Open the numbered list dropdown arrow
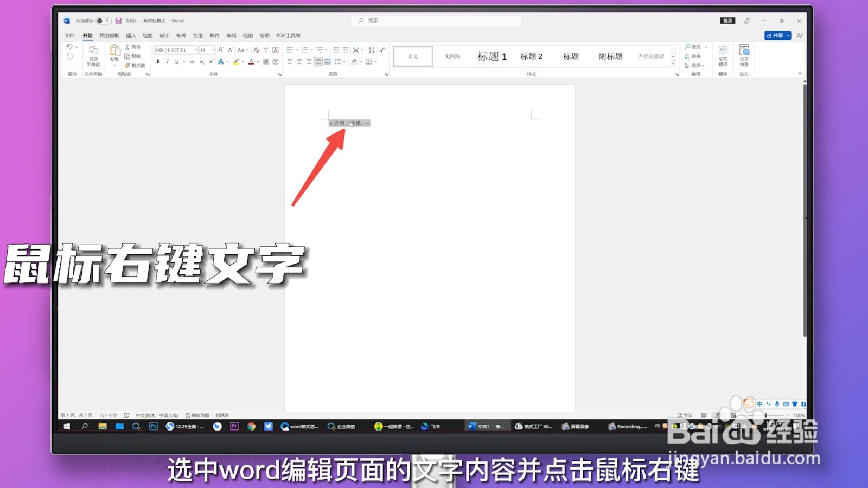 [x=312, y=50]
